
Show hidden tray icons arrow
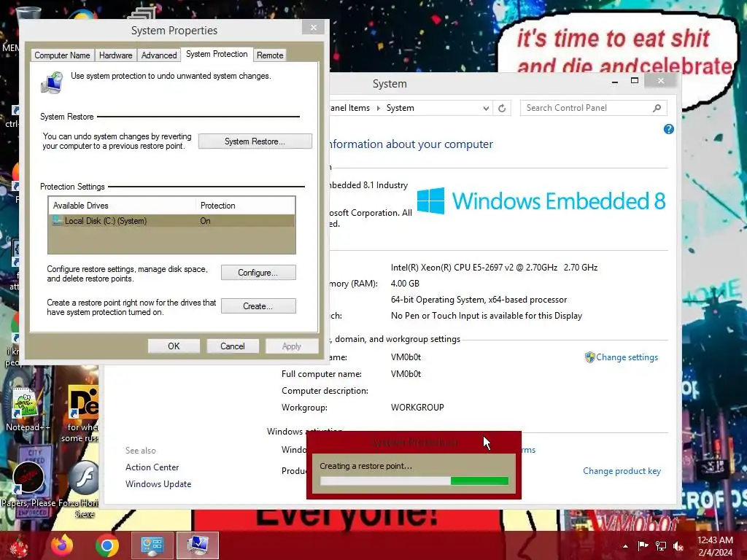click(x=625, y=546)
